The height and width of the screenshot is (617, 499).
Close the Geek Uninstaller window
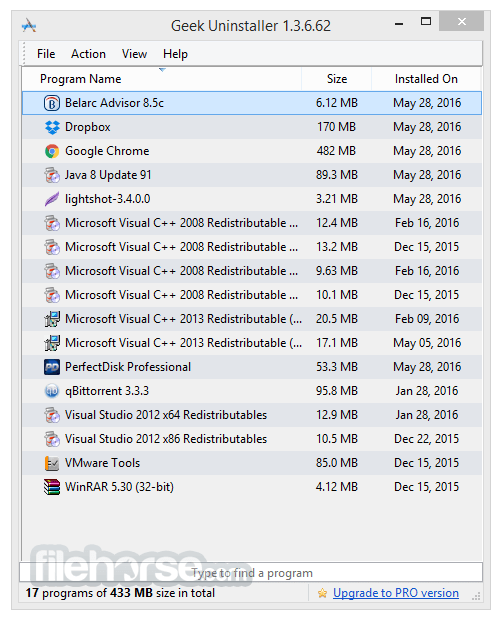pos(461,21)
